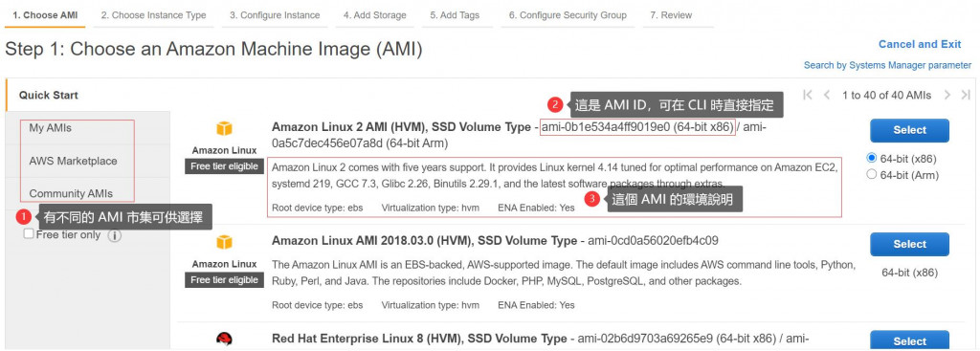Click Free tier eligible badge for AMI 2018.03.0

tap(224, 280)
